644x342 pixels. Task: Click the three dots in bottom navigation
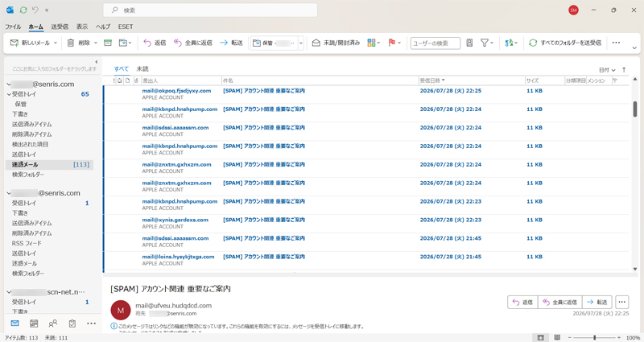pyautogui.click(x=91, y=323)
